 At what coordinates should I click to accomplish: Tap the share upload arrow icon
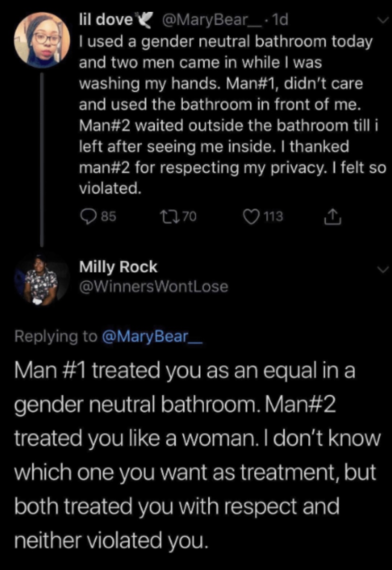pos(333,216)
